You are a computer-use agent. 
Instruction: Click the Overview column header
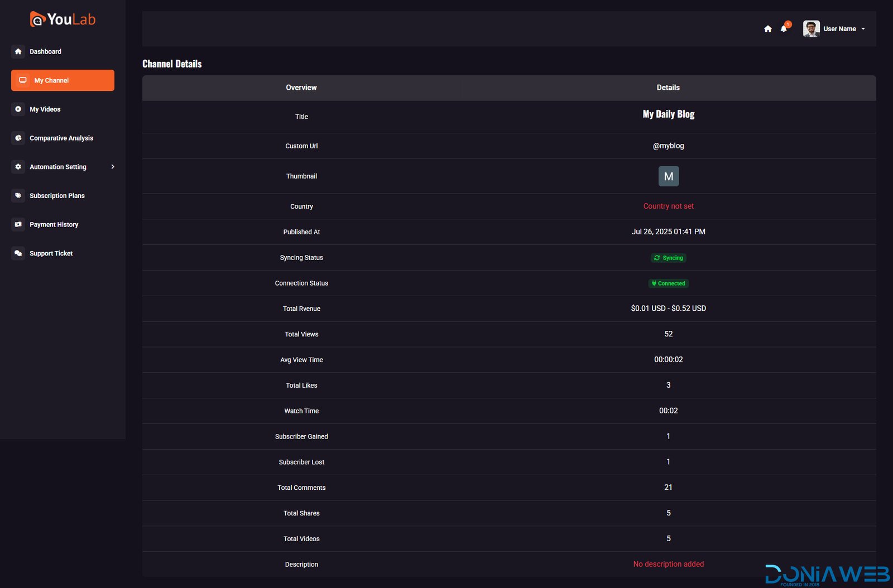click(x=301, y=88)
